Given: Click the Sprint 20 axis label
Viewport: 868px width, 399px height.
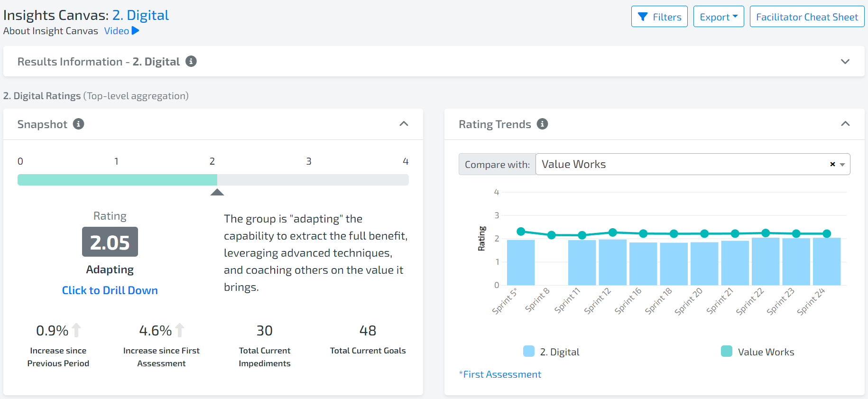Looking at the screenshot, I should 689,302.
